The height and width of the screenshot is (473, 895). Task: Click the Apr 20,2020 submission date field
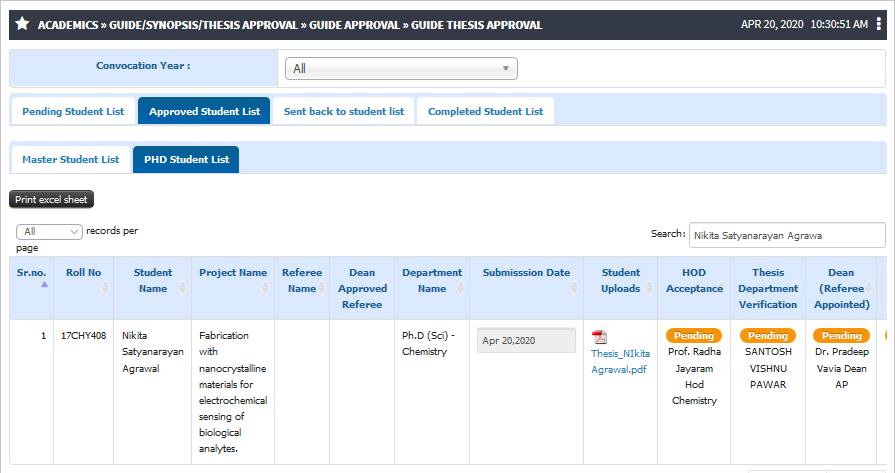(526, 341)
